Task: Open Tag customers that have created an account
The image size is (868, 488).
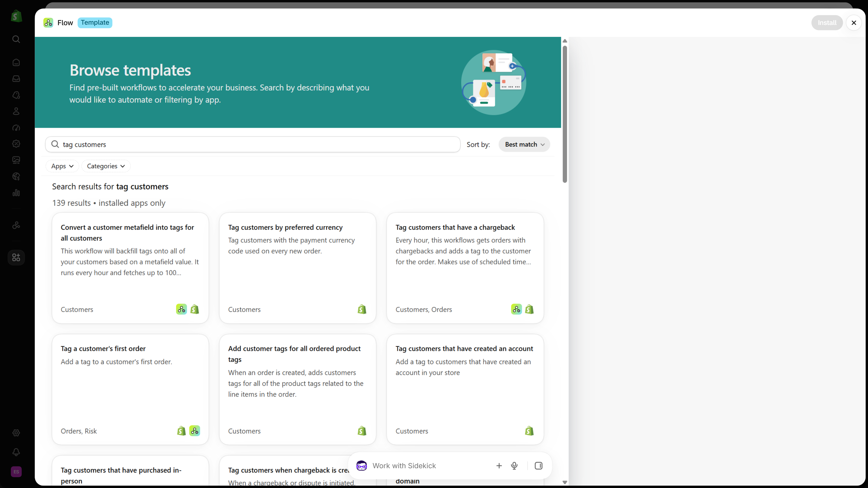Action: pyautogui.click(x=465, y=389)
